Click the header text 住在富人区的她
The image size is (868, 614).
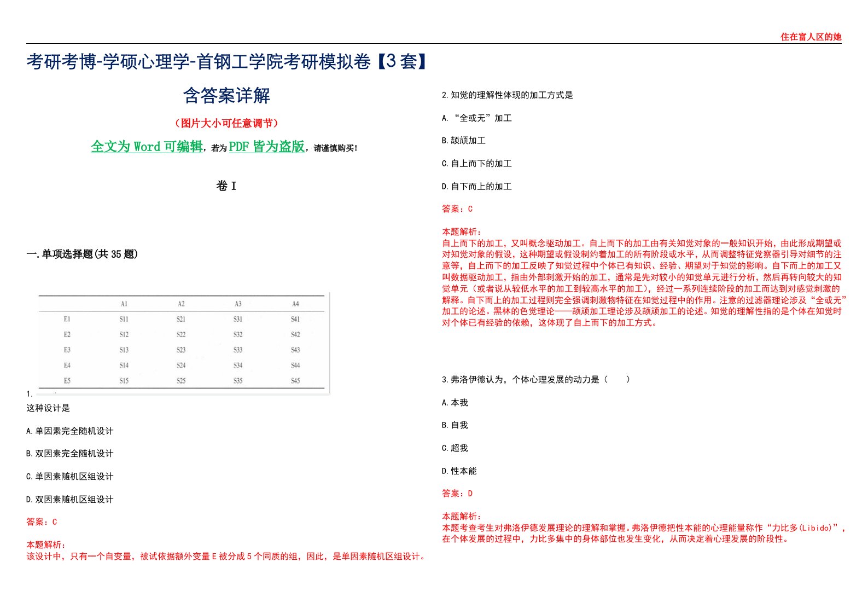811,37
